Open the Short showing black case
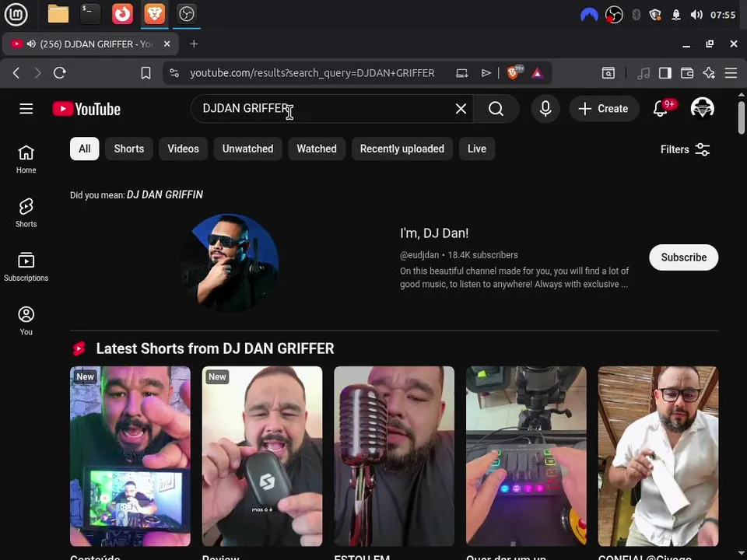The height and width of the screenshot is (560, 747). click(x=262, y=456)
